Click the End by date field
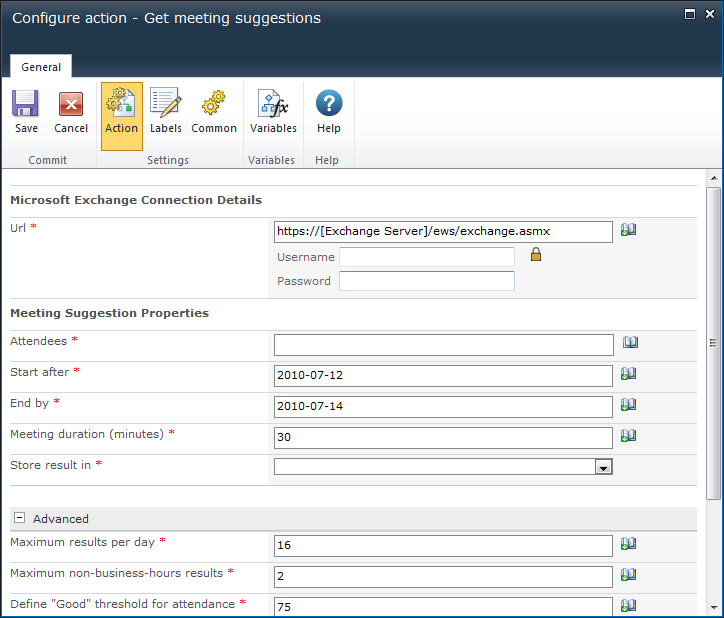The width and height of the screenshot is (724, 618). tap(443, 407)
